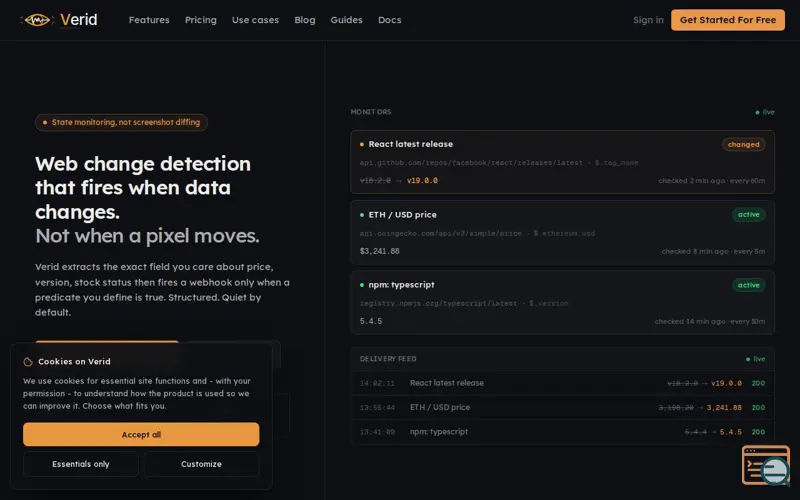This screenshot has width=800, height=500.
Task: Click the MONITORS section heading
Action: [x=371, y=112]
